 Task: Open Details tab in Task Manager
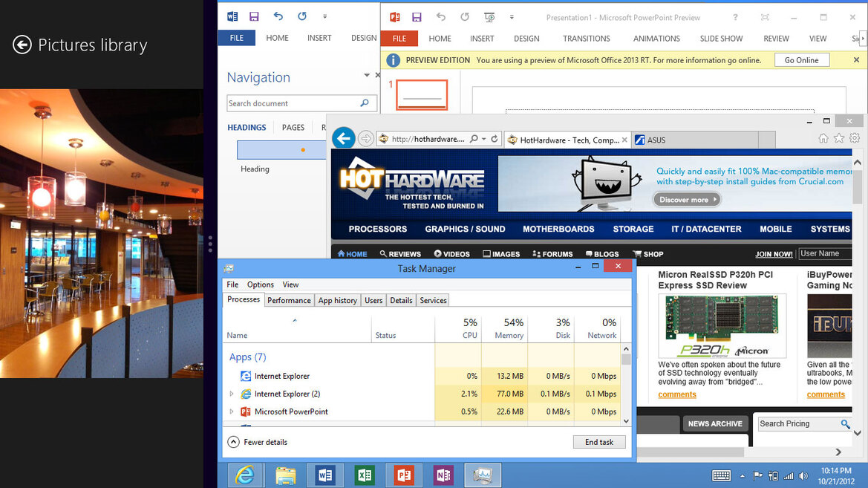point(402,300)
